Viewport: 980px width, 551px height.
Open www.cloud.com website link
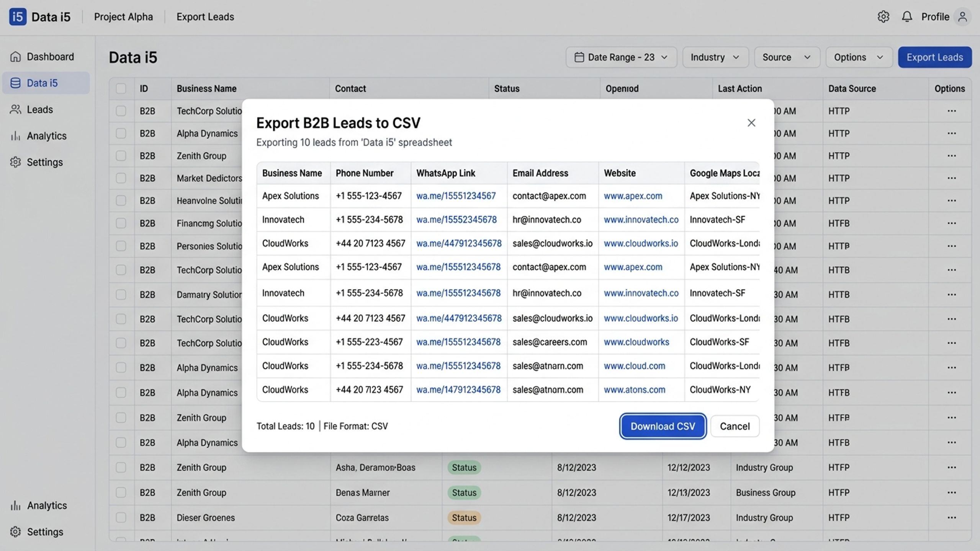coord(634,366)
